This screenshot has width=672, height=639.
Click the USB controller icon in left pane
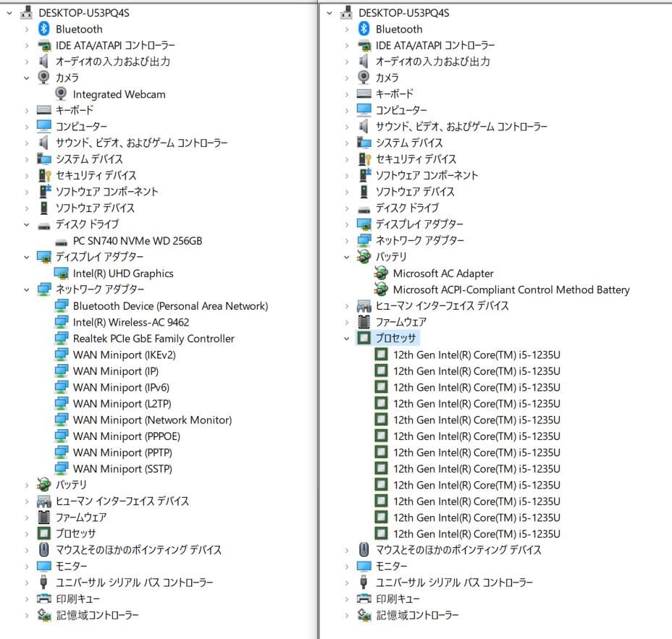(x=43, y=582)
